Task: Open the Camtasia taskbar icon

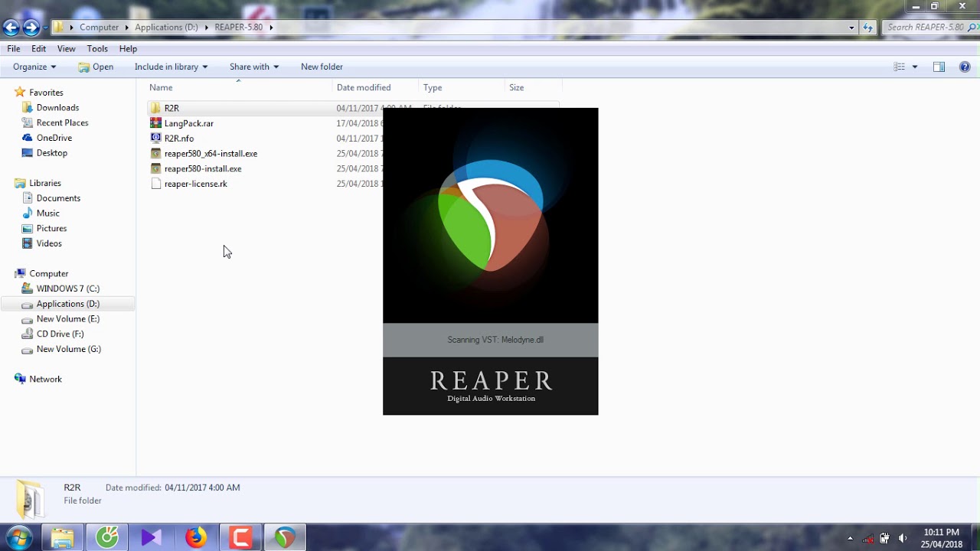Action: pyautogui.click(x=240, y=538)
